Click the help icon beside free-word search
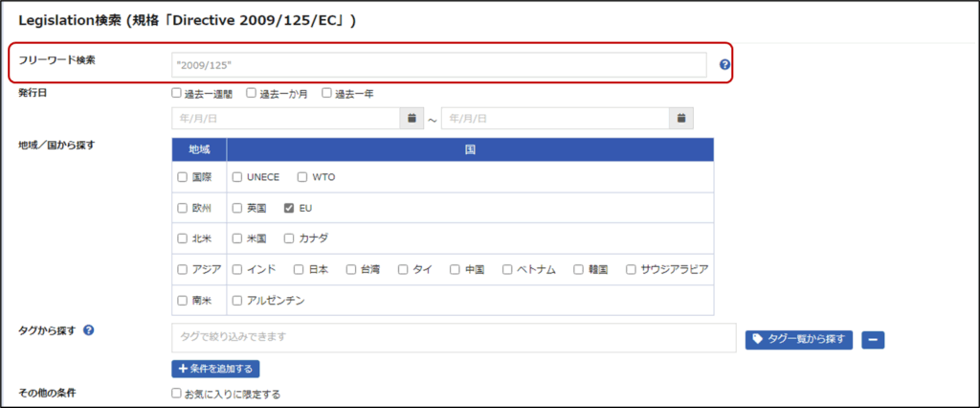The height and width of the screenshot is (408, 980). click(x=724, y=65)
